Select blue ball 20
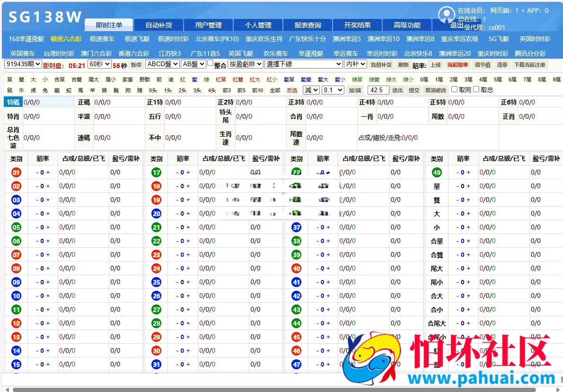Image resolution: width=563 pixels, height=392 pixels. [156, 214]
